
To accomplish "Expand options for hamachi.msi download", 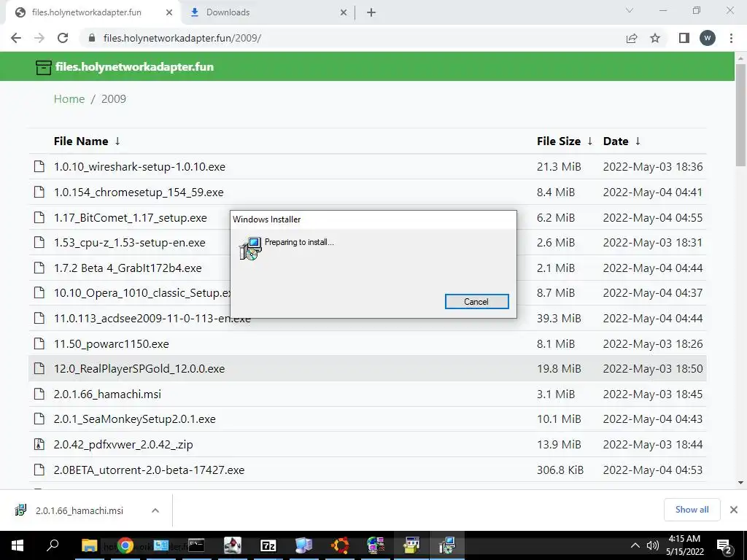I will (x=155, y=510).
